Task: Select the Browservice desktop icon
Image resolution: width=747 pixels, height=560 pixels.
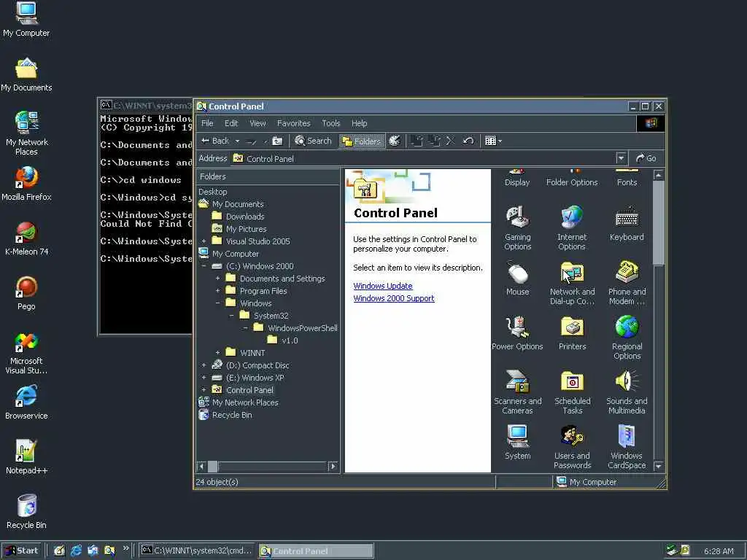Action: (x=26, y=402)
